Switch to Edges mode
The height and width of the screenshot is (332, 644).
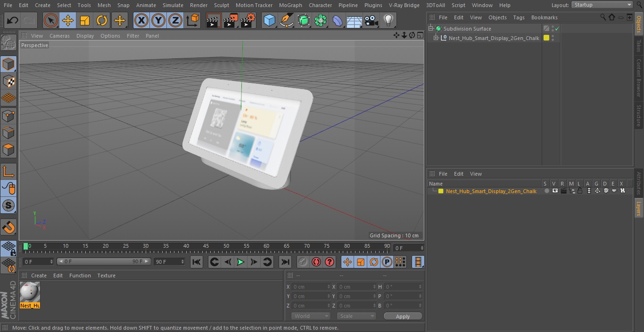(x=8, y=133)
